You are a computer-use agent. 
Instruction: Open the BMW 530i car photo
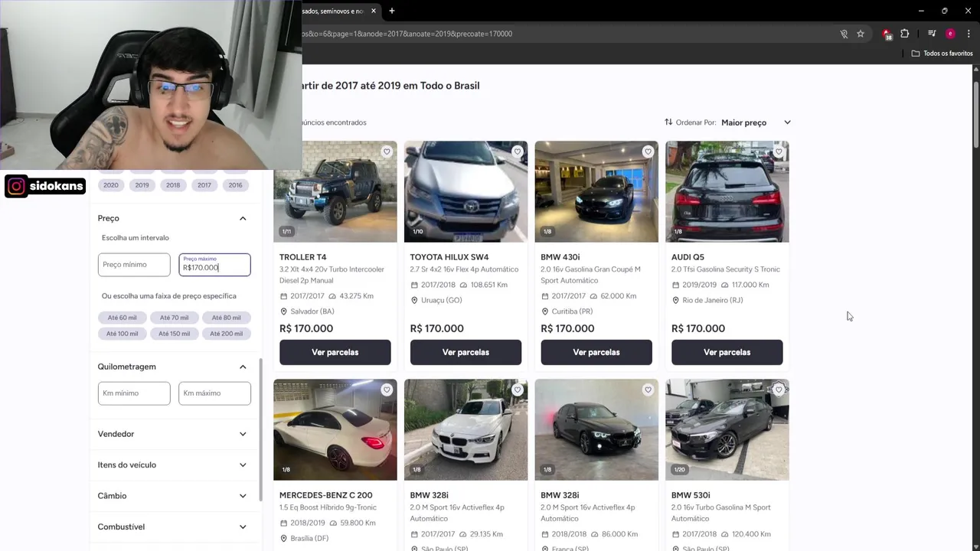727,430
